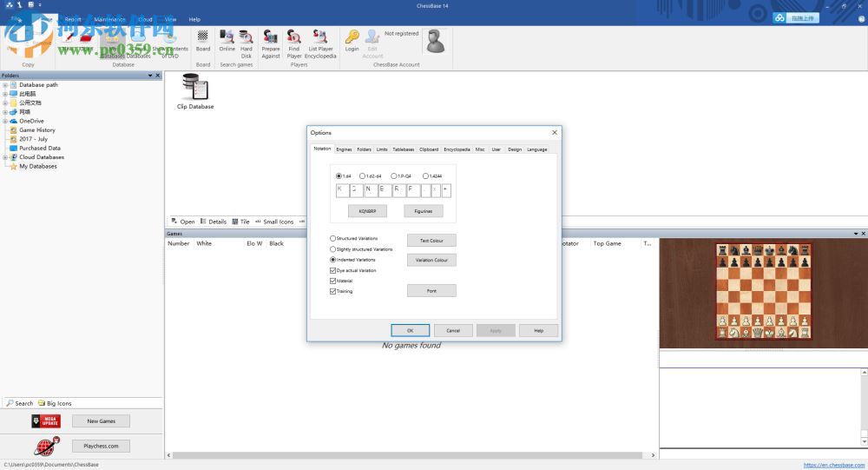868x470 pixels.
Task: Click the horizontal scrollbar of Games list
Action: [407, 455]
